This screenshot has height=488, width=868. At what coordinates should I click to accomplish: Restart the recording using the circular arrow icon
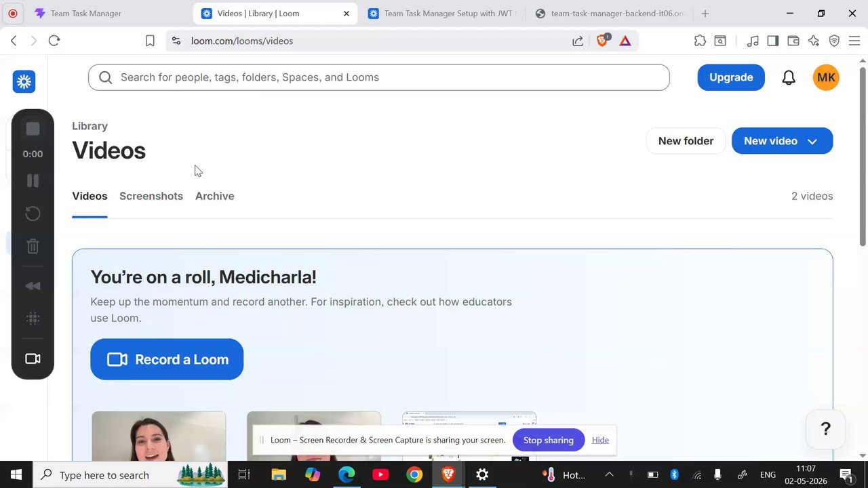(x=33, y=213)
